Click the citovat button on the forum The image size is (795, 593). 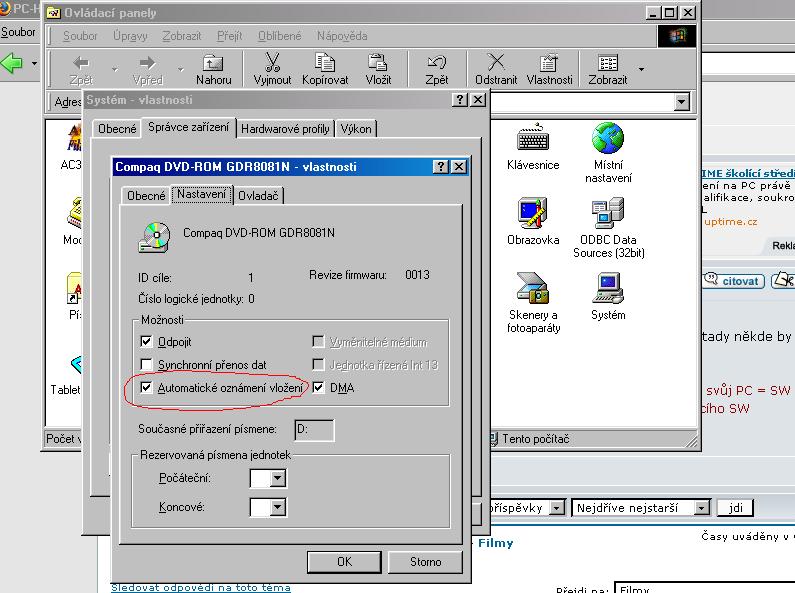click(x=734, y=280)
